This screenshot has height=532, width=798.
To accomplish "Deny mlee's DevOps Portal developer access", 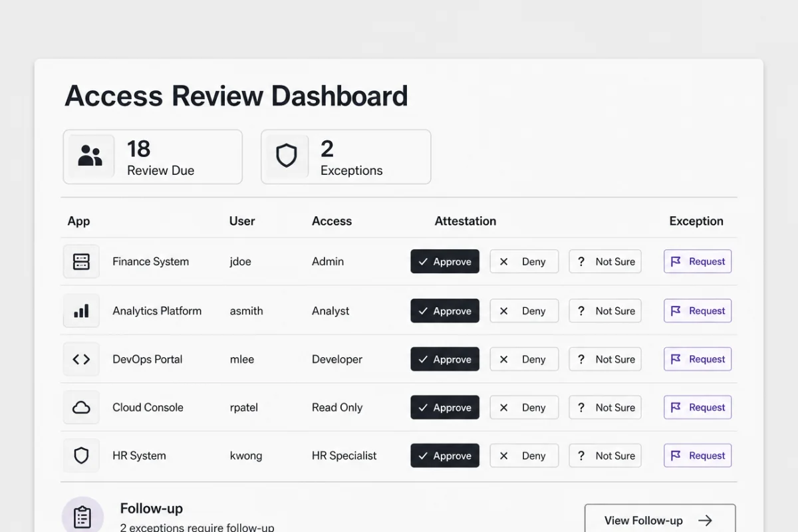I will coord(524,359).
